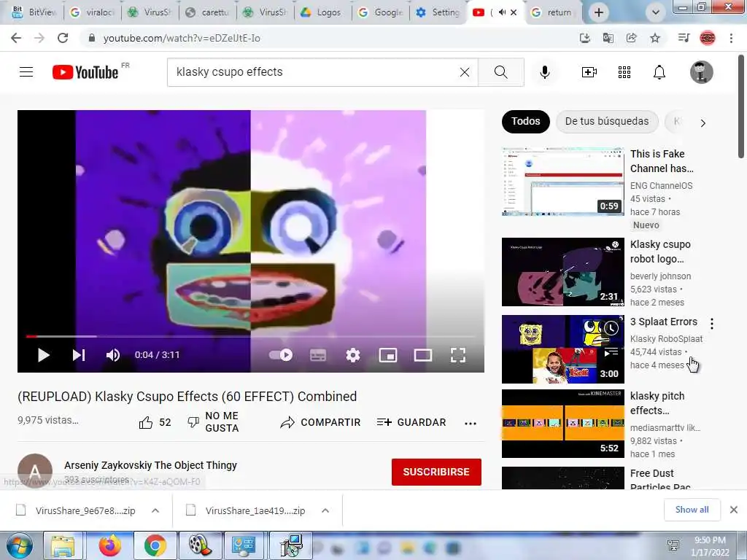Open the Windows Start menu
This screenshot has height=560, width=747.
coord(18,545)
